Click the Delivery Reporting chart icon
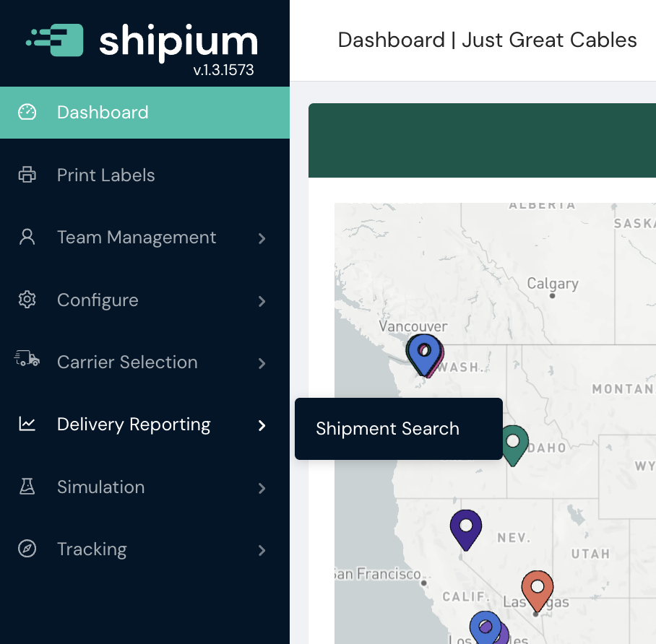The height and width of the screenshot is (644, 656). pos(27,424)
